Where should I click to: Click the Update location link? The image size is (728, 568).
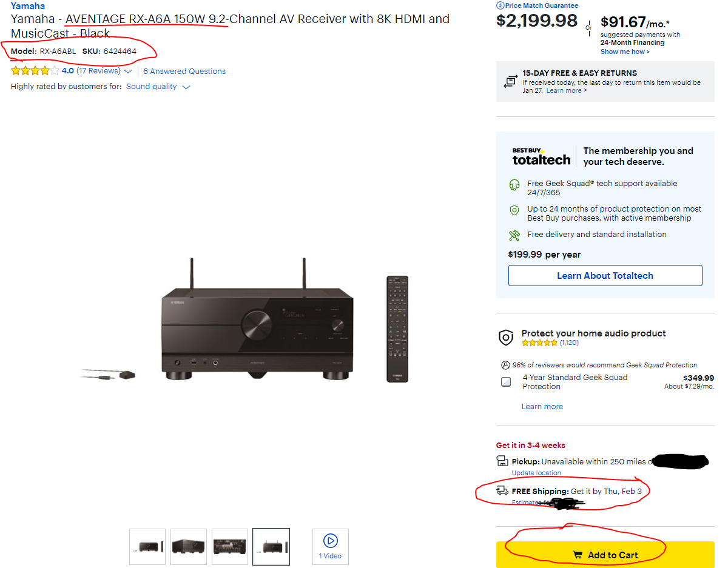tap(536, 473)
